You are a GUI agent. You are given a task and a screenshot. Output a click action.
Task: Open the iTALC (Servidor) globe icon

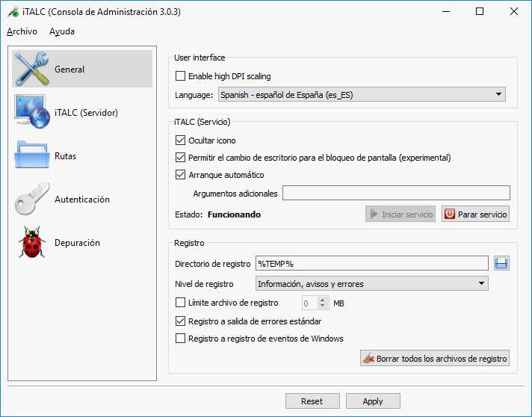32,113
